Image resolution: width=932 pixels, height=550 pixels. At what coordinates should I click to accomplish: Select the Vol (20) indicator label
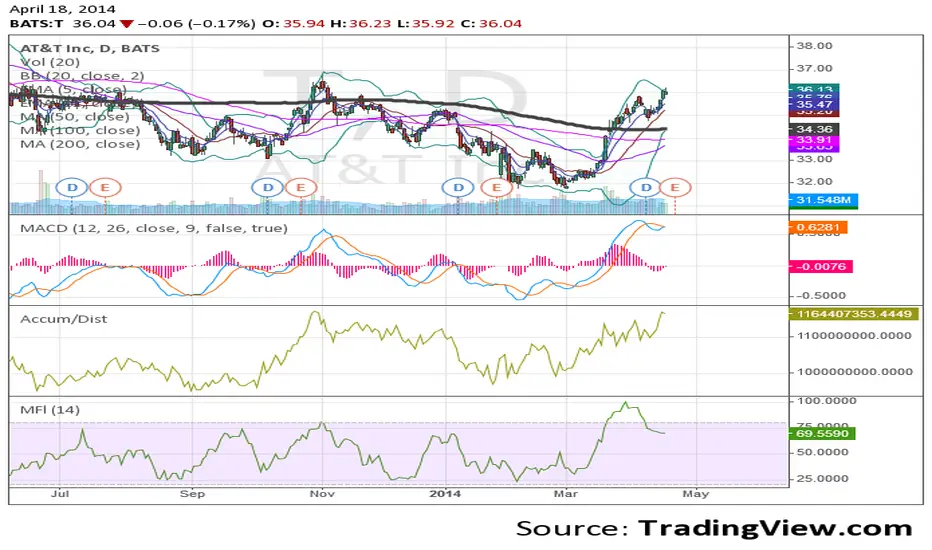(50, 62)
